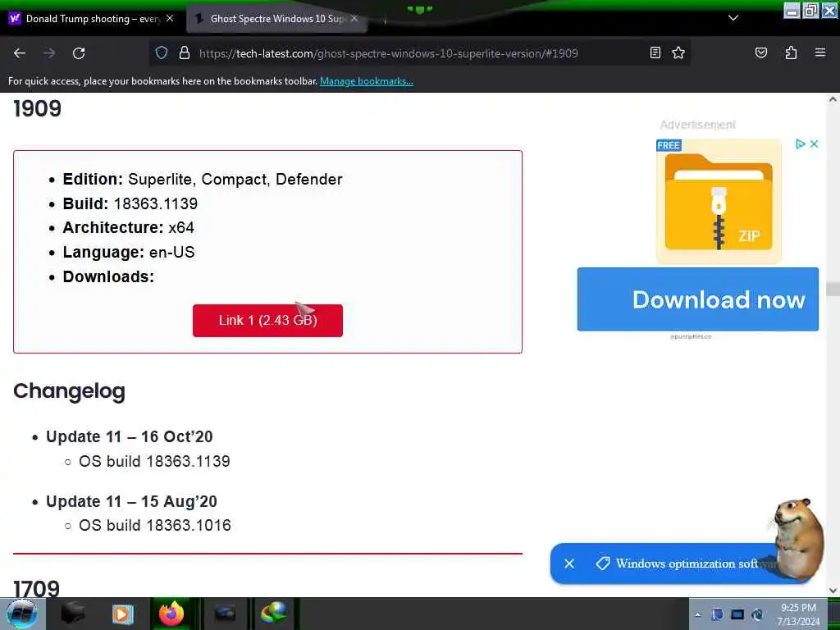Close the Ghost Spectre tab
The image size is (840, 630).
354,18
